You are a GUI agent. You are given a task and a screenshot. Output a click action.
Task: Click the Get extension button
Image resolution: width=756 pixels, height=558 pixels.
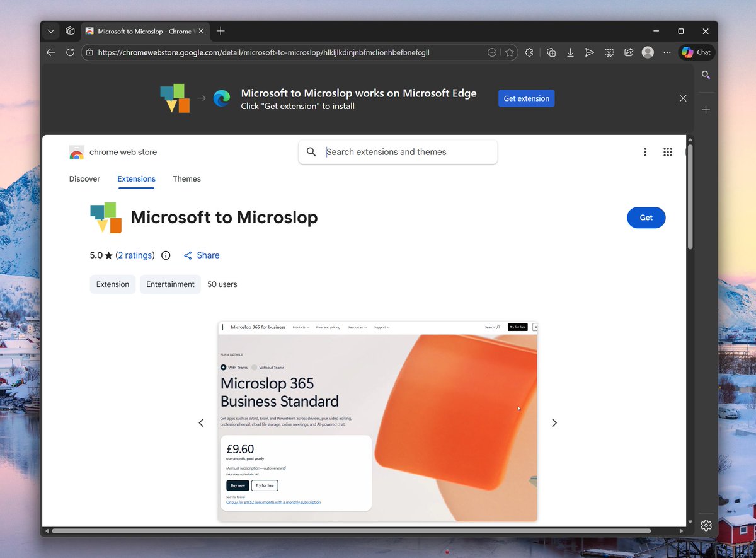[526, 98]
